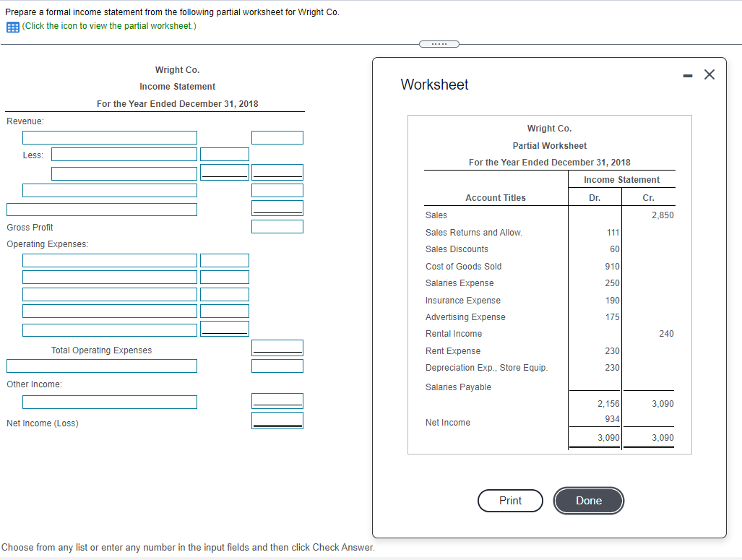Open link to view the partial worksheet

109,26
